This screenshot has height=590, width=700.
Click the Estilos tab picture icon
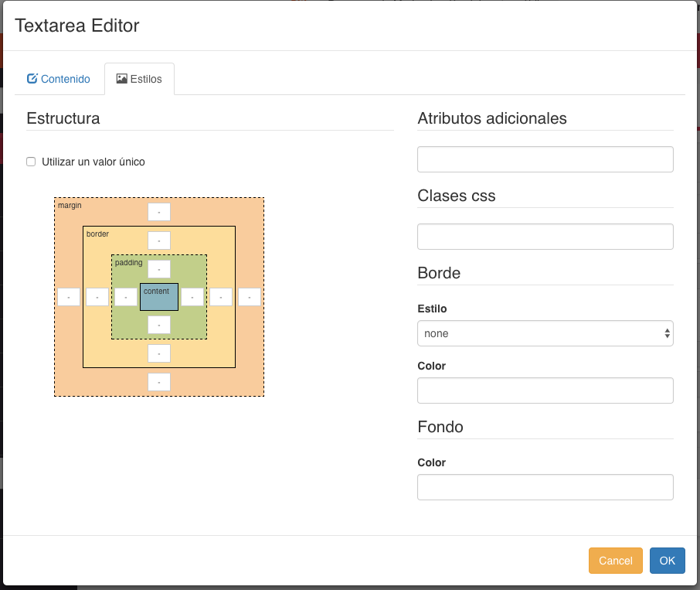[x=121, y=79]
